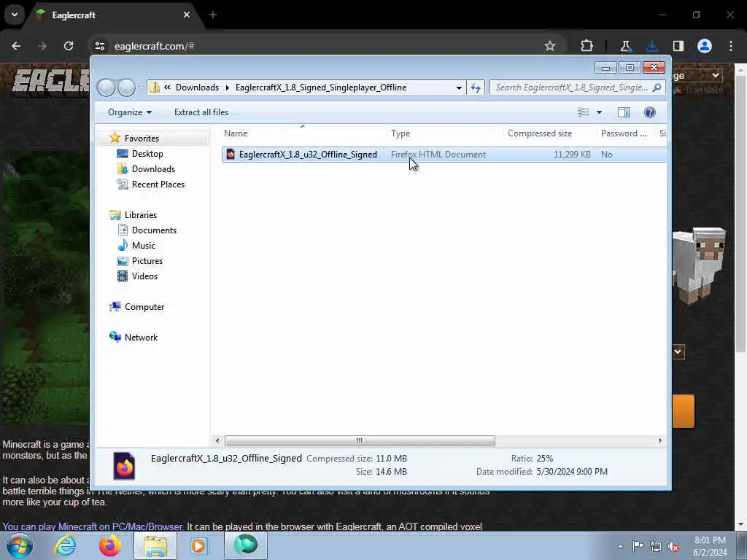Screen dimensions: 747x560
Task: Open the Chrome Labs flask icon
Action: [x=625, y=46]
